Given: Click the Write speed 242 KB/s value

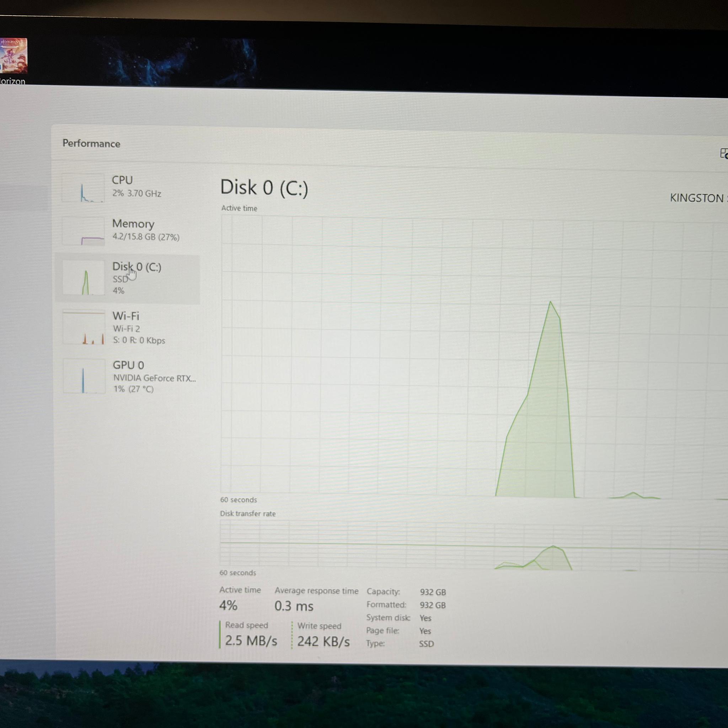Looking at the screenshot, I should click(x=323, y=641).
